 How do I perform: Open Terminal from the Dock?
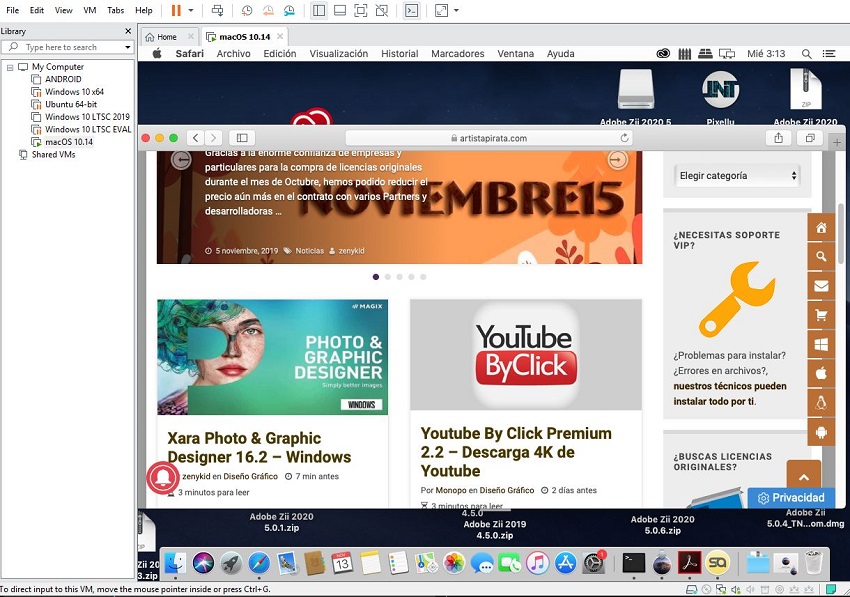[x=633, y=563]
